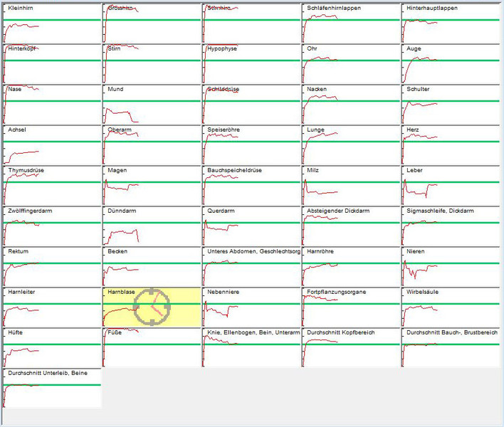Screen dimensions: 504x427
Task: Select the Nebenniere graph thumbnail
Action: click(x=251, y=307)
